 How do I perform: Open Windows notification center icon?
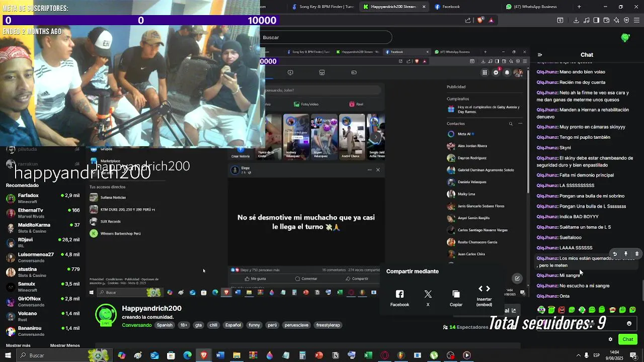tap(633, 355)
